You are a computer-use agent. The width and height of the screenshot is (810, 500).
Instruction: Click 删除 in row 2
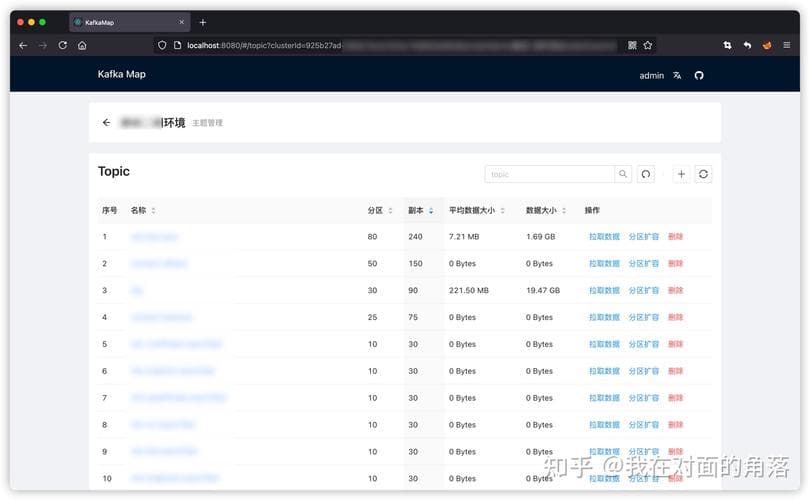pyautogui.click(x=675, y=263)
